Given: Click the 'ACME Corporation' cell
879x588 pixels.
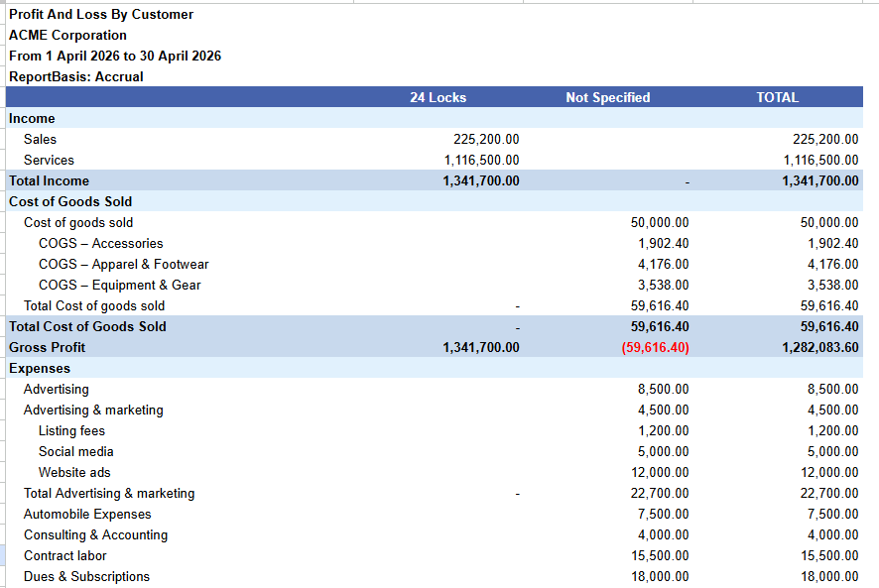Looking at the screenshot, I should (67, 36).
